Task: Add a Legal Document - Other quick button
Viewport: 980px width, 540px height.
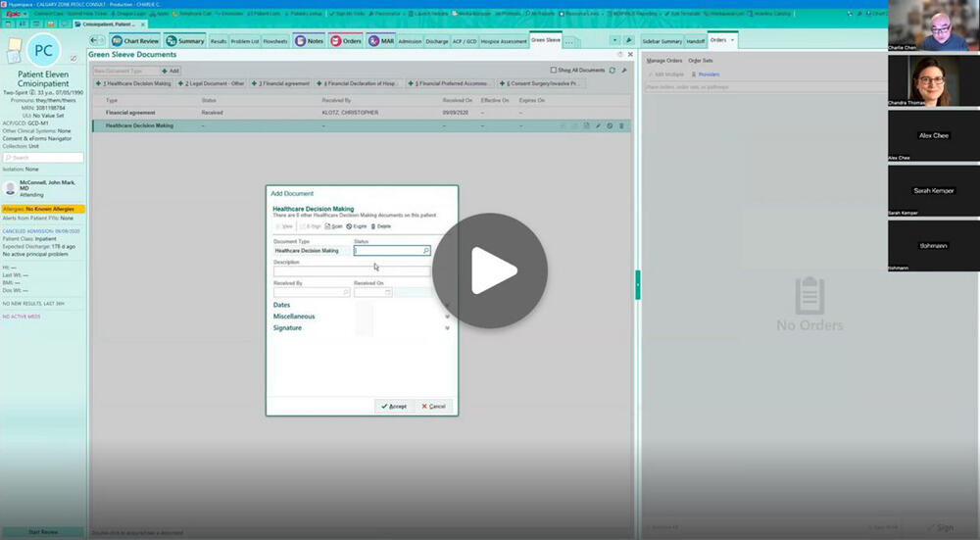Action: coord(212,83)
